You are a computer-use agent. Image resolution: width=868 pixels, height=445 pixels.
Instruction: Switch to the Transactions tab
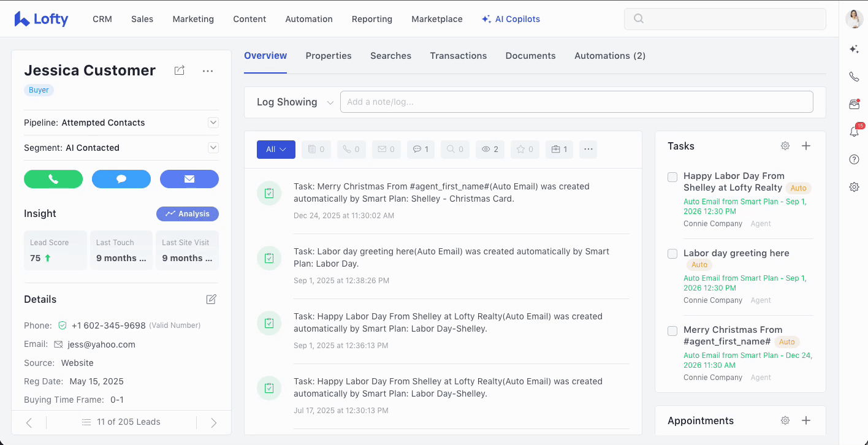click(458, 56)
